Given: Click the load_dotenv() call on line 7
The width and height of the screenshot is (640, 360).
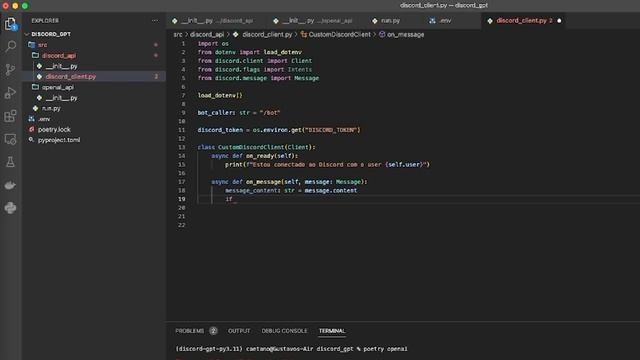Looking at the screenshot, I should tap(220, 96).
